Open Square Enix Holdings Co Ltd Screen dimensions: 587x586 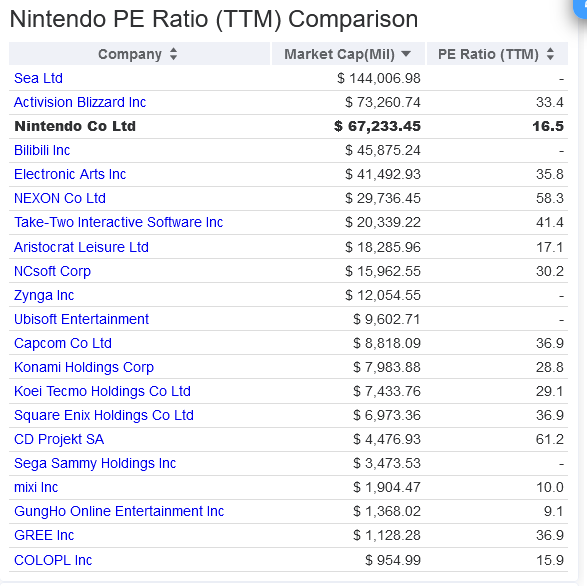point(104,415)
